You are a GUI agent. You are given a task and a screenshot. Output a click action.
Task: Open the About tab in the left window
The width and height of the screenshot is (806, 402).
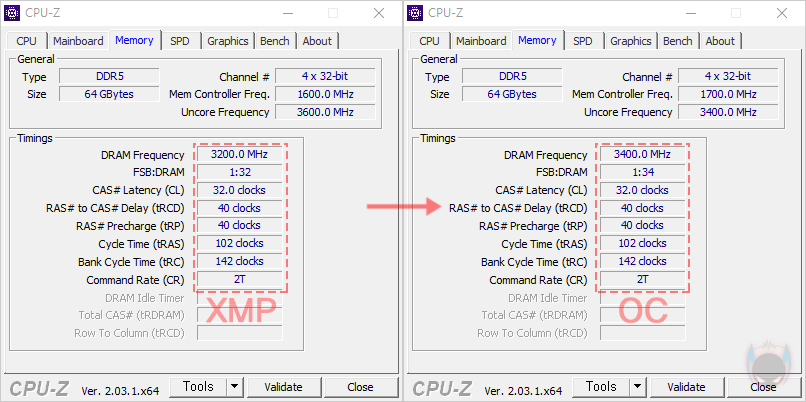coord(317,41)
